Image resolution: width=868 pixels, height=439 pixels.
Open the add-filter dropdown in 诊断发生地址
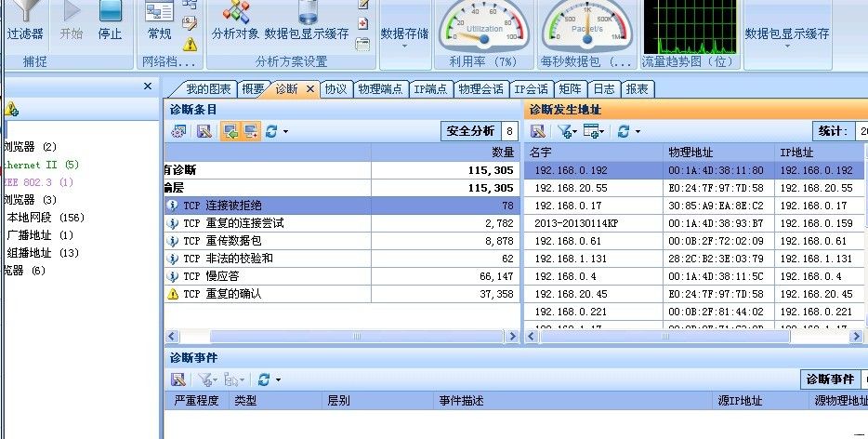tap(568, 131)
